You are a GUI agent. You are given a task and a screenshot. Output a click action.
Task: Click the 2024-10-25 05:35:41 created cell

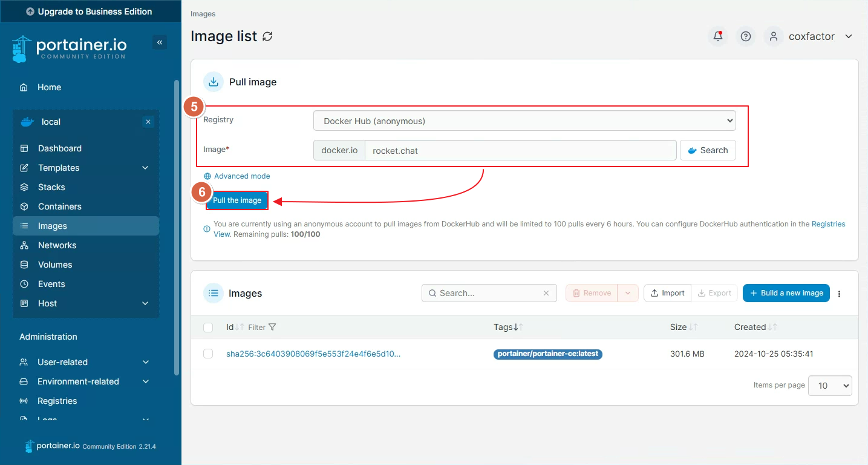pyautogui.click(x=773, y=354)
